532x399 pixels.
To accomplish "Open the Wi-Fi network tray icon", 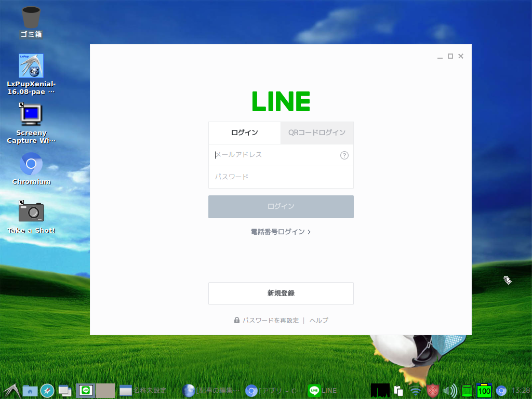I will (415, 391).
